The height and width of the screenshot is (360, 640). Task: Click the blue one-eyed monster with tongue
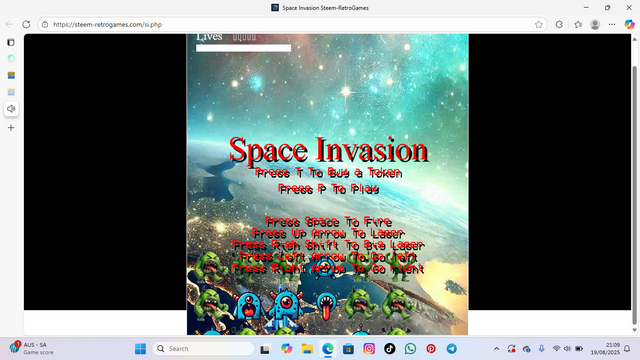pos(327,304)
